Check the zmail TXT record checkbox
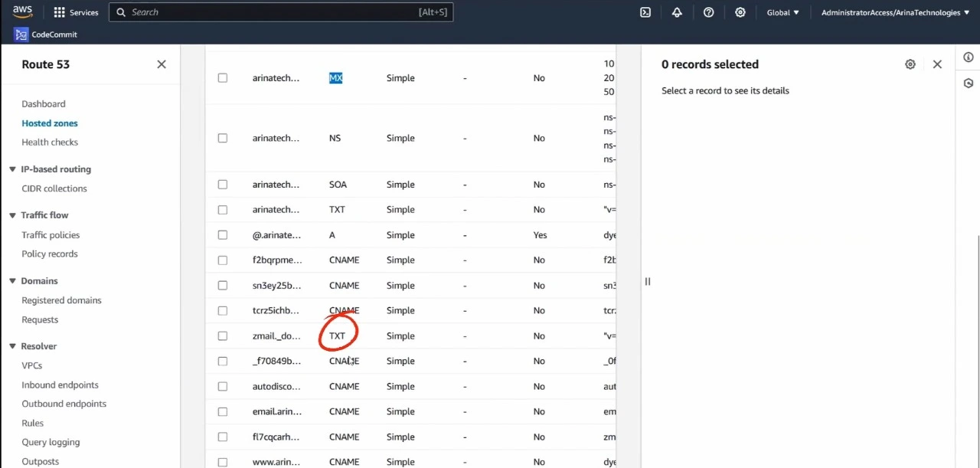Viewport: 980px width, 468px height. (x=223, y=335)
